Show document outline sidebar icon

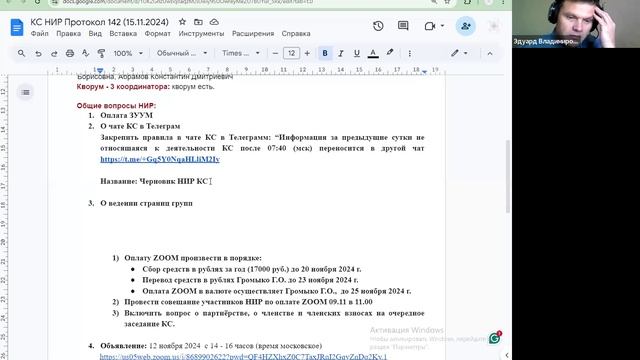[x=25, y=92]
